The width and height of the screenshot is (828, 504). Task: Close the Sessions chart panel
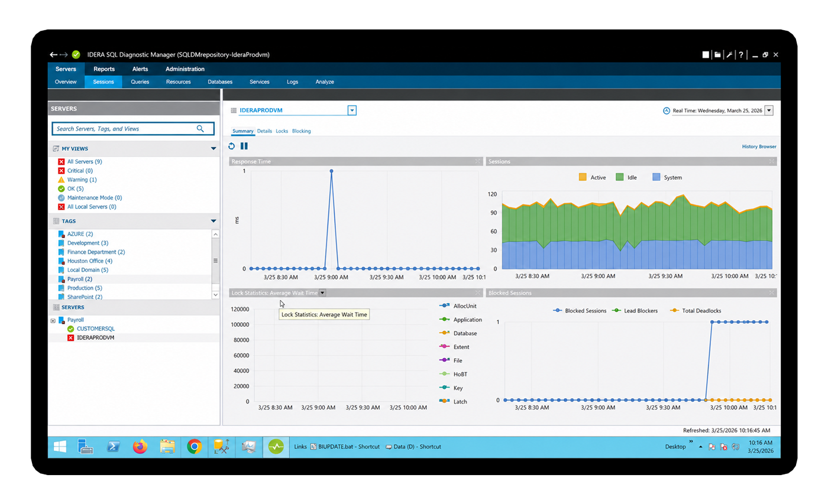[x=772, y=161]
